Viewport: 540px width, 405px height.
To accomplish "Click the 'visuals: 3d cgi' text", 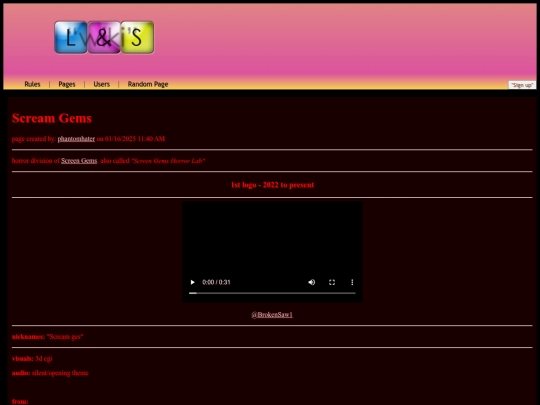I will pos(32,359).
